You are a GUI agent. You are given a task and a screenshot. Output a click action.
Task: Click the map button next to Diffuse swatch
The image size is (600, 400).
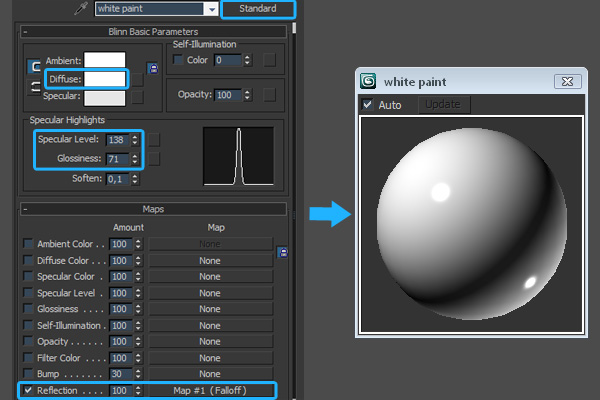pos(138,79)
